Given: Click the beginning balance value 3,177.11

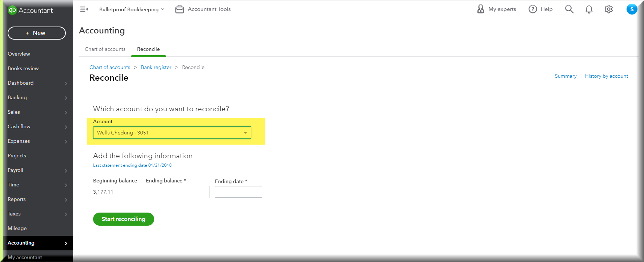Looking at the screenshot, I should 103,192.
